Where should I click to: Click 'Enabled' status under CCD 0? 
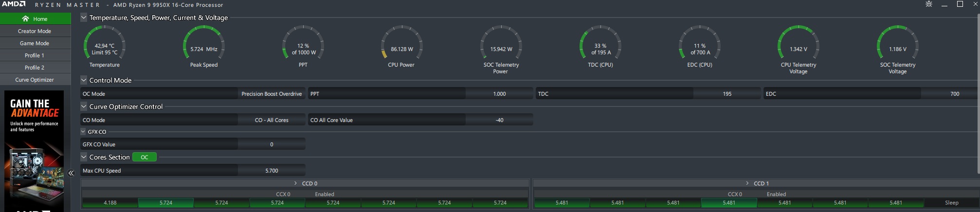coord(325,194)
